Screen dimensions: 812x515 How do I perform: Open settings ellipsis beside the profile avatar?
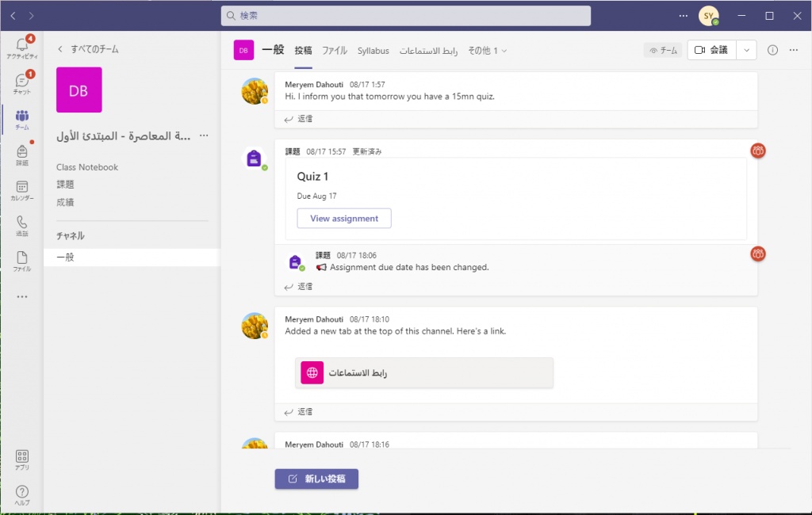tap(683, 16)
